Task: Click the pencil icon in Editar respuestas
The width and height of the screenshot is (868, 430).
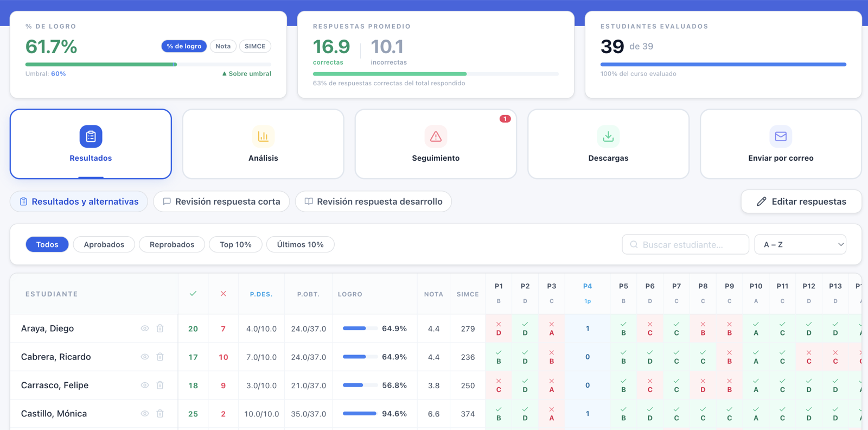Action: [762, 201]
